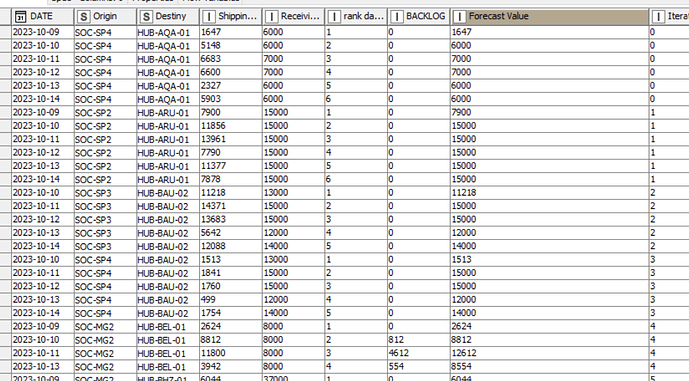Select the DATE column header label
The width and height of the screenshot is (689, 381).
coord(41,16)
